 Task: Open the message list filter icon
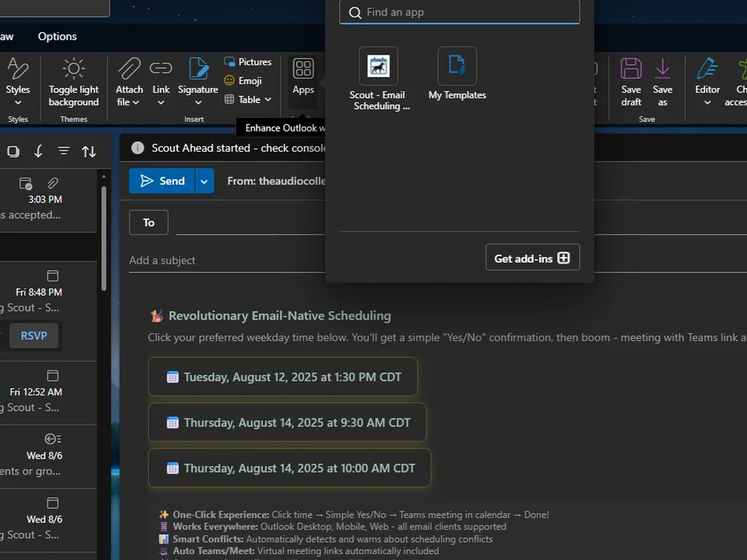coord(63,152)
